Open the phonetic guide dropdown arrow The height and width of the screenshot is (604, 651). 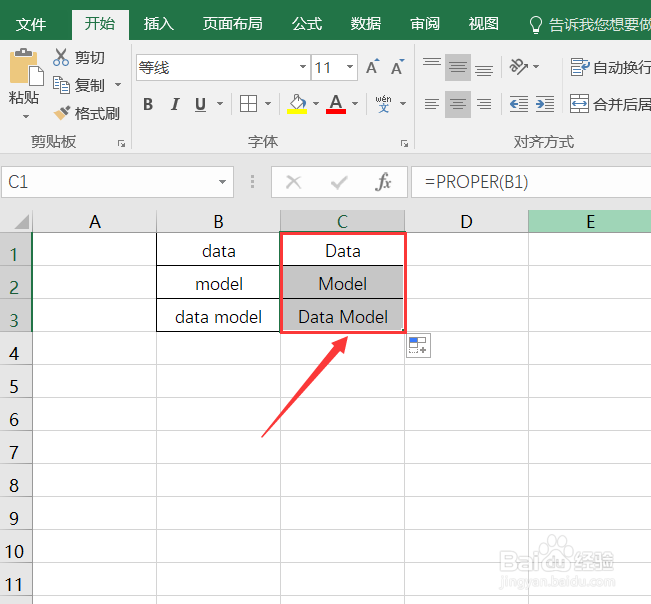point(402,104)
